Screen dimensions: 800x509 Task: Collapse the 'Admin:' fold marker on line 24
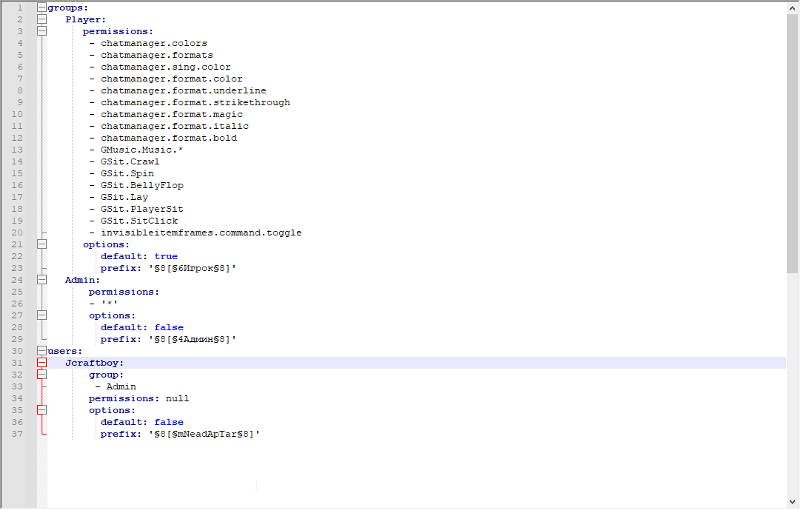pyautogui.click(x=42, y=280)
